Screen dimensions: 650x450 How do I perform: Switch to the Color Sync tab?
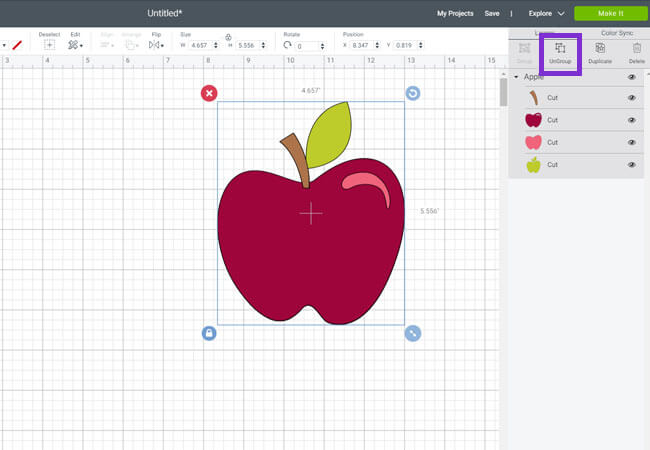point(617,33)
